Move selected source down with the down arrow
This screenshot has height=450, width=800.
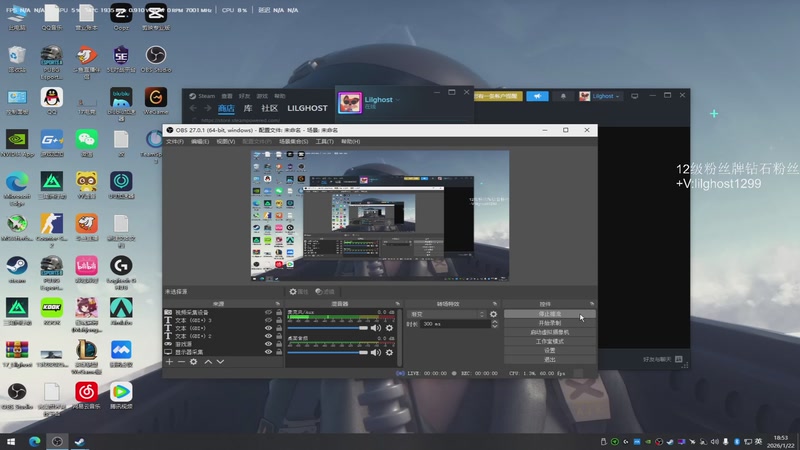220,362
